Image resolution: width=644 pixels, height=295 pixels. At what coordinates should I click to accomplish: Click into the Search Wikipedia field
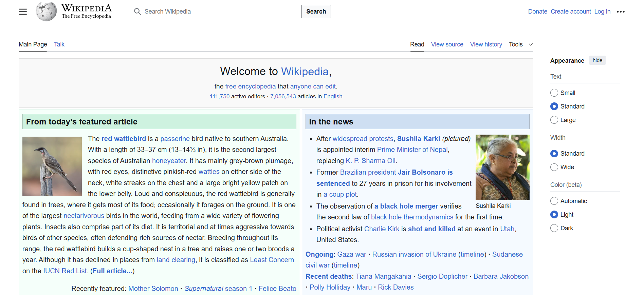[221, 12]
